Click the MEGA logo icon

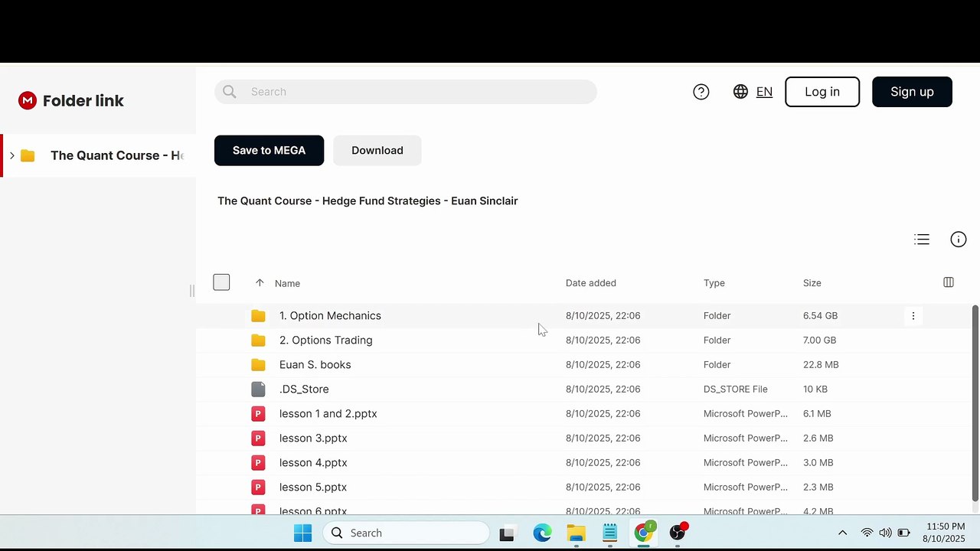pyautogui.click(x=28, y=100)
